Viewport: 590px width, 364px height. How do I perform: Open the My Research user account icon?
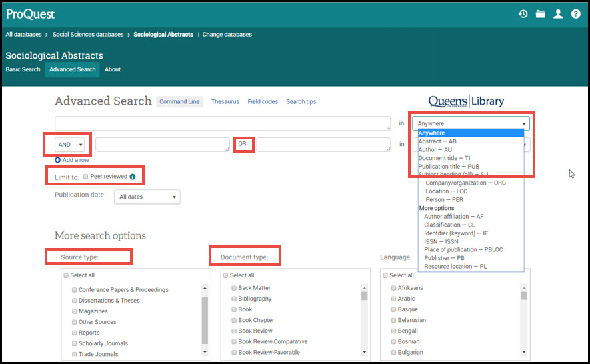click(x=558, y=14)
